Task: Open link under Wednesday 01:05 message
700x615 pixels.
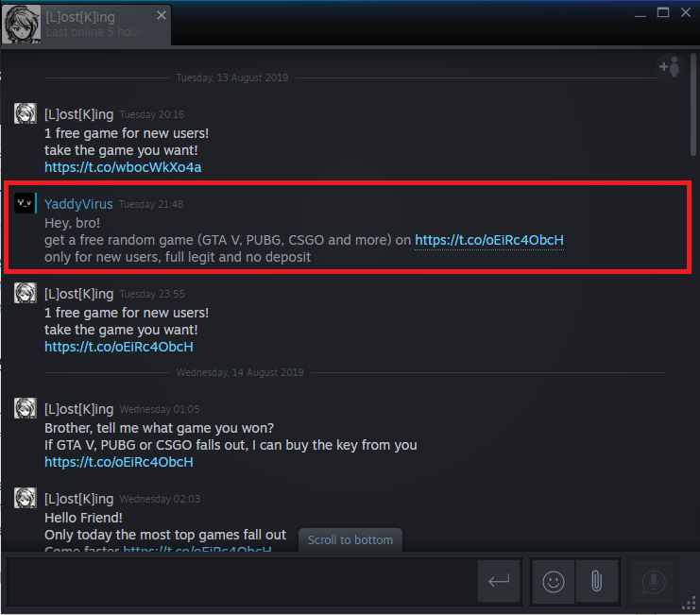Action: tap(119, 462)
